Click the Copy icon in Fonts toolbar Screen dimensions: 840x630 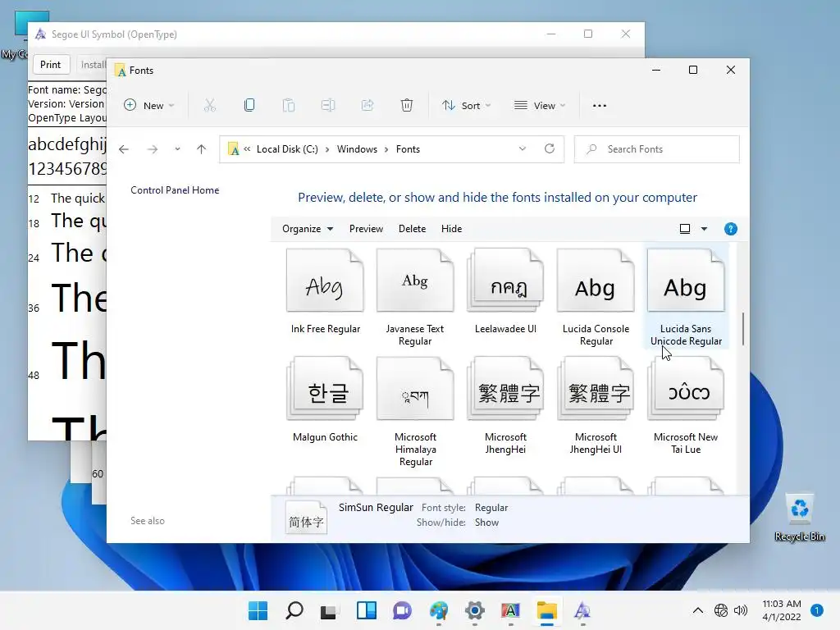point(249,106)
